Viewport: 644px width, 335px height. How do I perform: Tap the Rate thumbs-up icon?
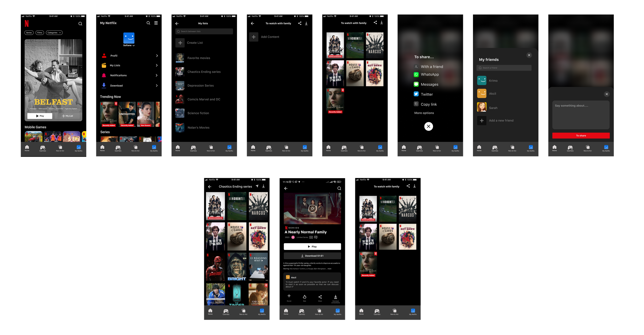pyautogui.click(x=304, y=297)
